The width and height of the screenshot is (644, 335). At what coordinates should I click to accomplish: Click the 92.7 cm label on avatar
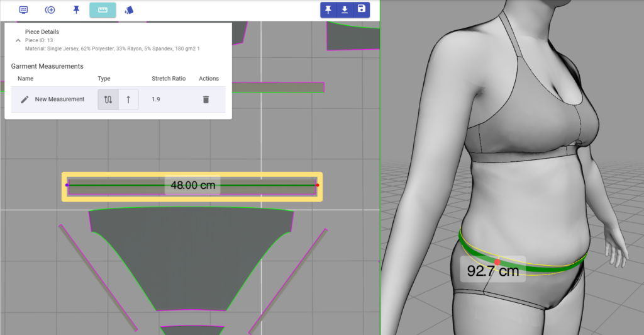(493, 271)
